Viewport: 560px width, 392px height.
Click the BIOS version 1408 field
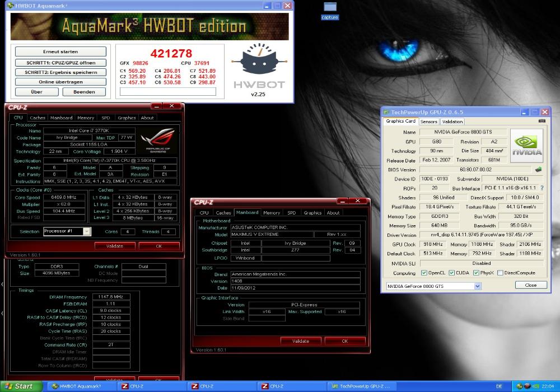295,281
